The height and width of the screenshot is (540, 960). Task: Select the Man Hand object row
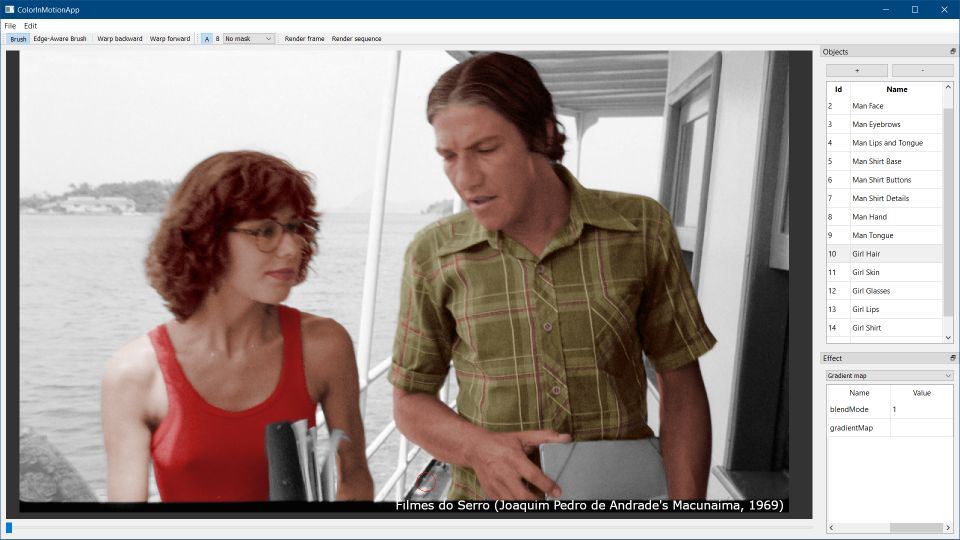point(885,217)
